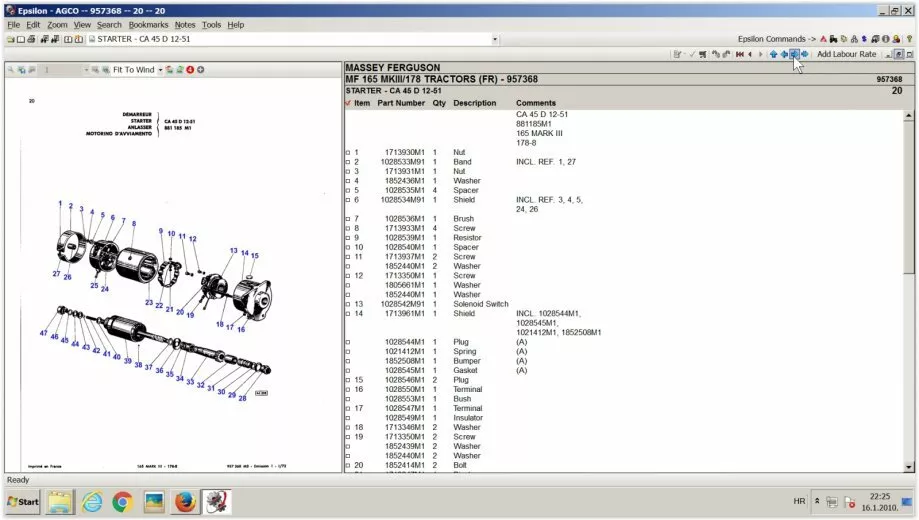Click callout number 13 in the diagram
The width and height of the screenshot is (919, 520).
click(233, 250)
